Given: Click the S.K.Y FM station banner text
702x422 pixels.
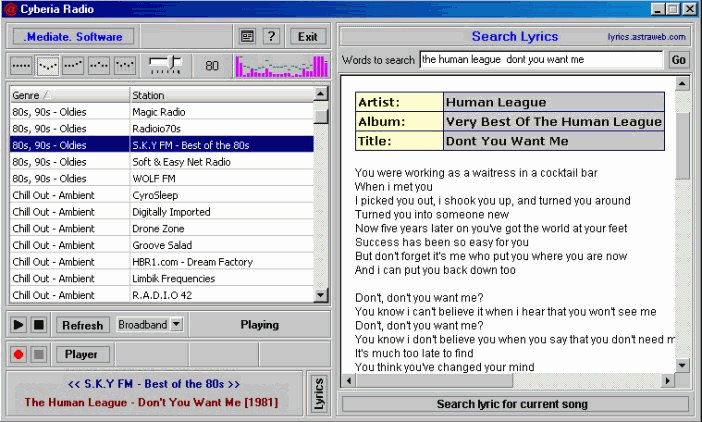Looking at the screenshot, I should click(x=154, y=384).
